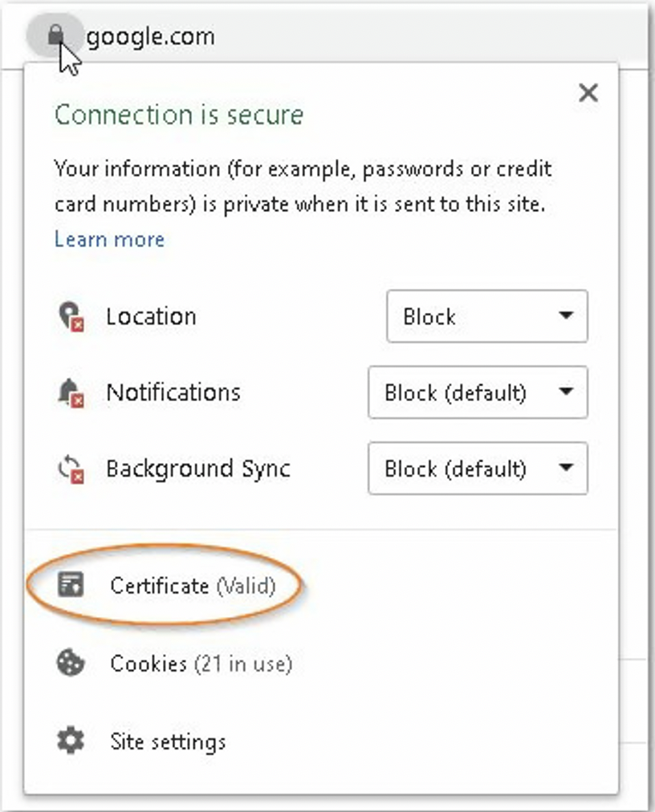Click the Cookies icon
655x812 pixels.
click(x=71, y=663)
